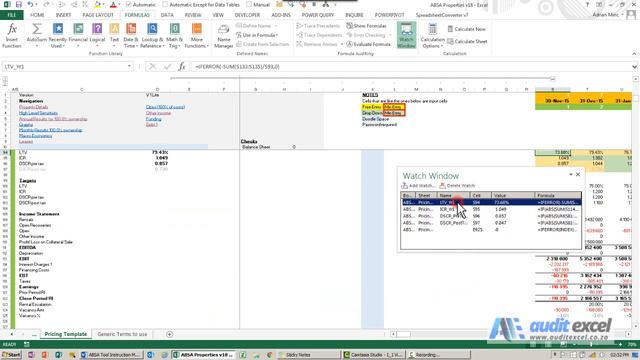Image resolution: width=640 pixels, height=360 pixels.
Task: Open Date & Time functions library
Action: click(131, 36)
